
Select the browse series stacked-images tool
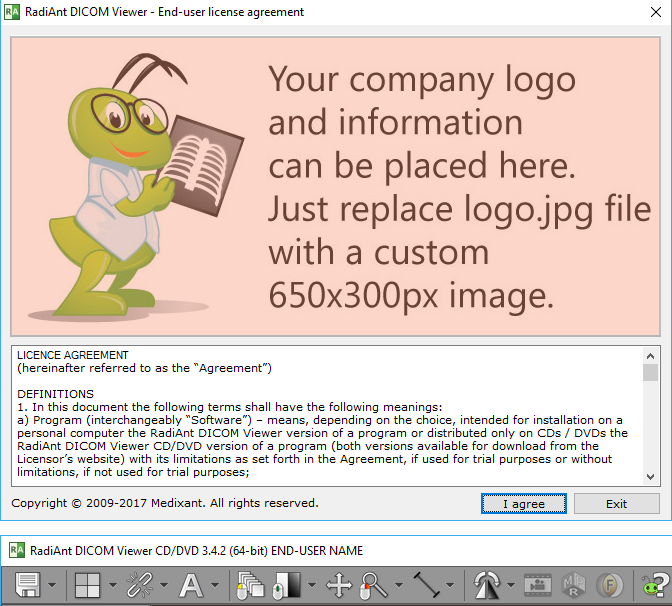[250, 585]
